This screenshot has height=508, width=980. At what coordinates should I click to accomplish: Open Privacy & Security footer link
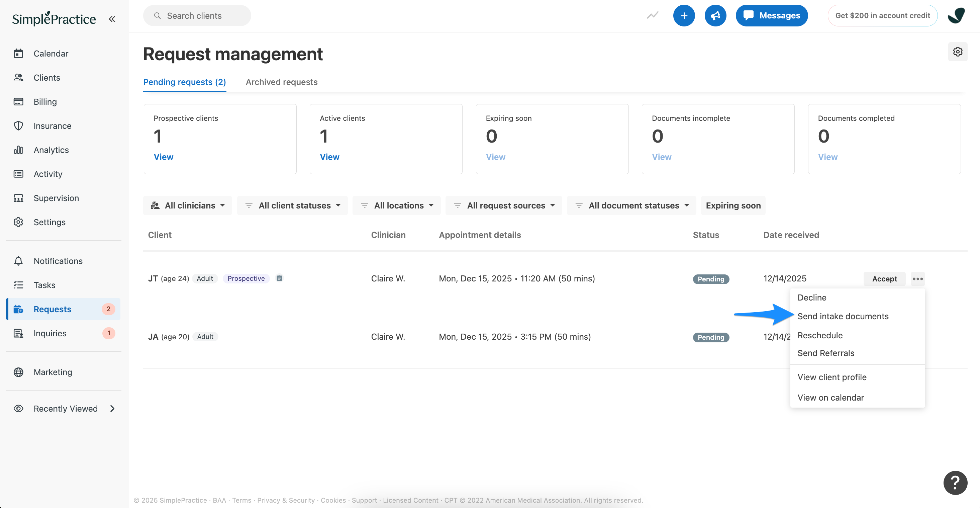286,500
